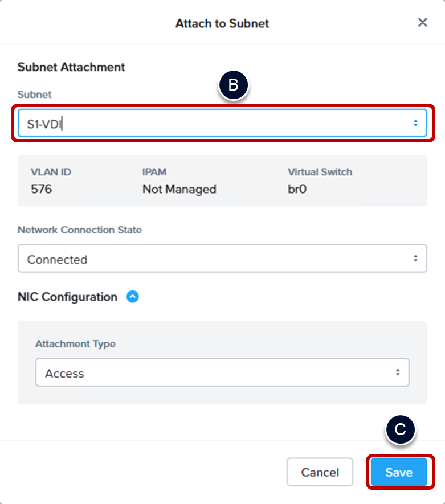Click Save to attach the subnet
Viewport: 445px width, 504px height.
399,472
